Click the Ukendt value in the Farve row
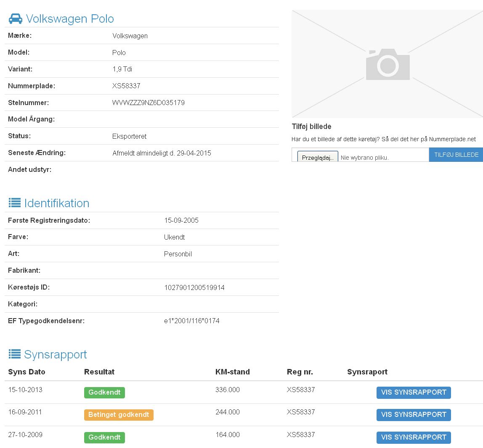 [x=174, y=237]
